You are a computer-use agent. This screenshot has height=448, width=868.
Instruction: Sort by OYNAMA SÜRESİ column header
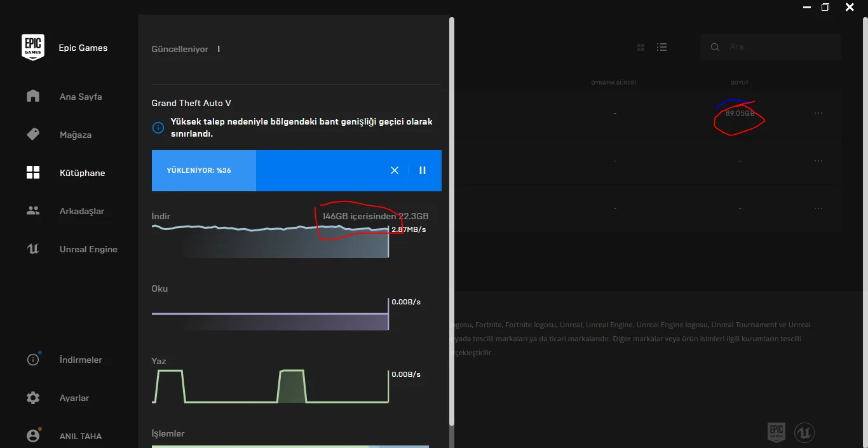[613, 83]
